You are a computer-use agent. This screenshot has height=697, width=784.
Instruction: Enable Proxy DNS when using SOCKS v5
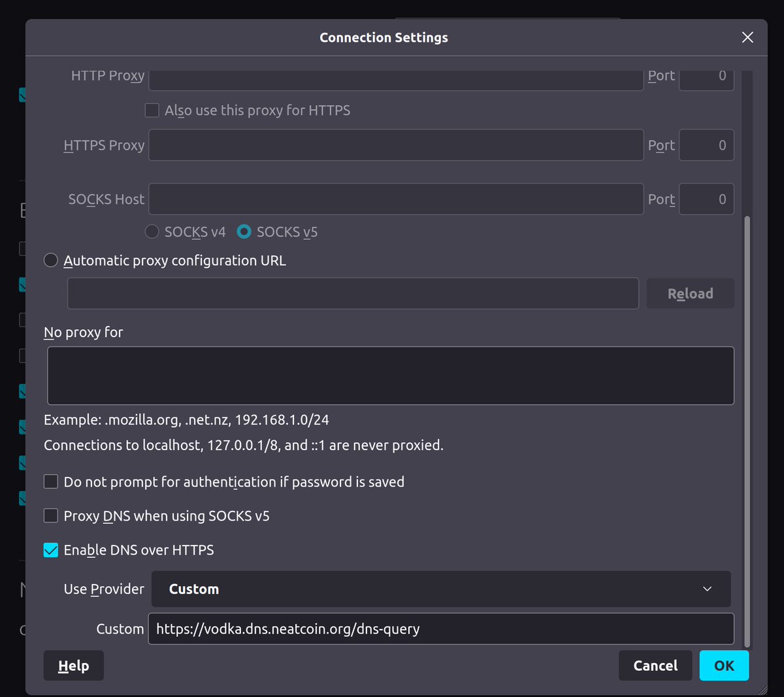(51, 516)
